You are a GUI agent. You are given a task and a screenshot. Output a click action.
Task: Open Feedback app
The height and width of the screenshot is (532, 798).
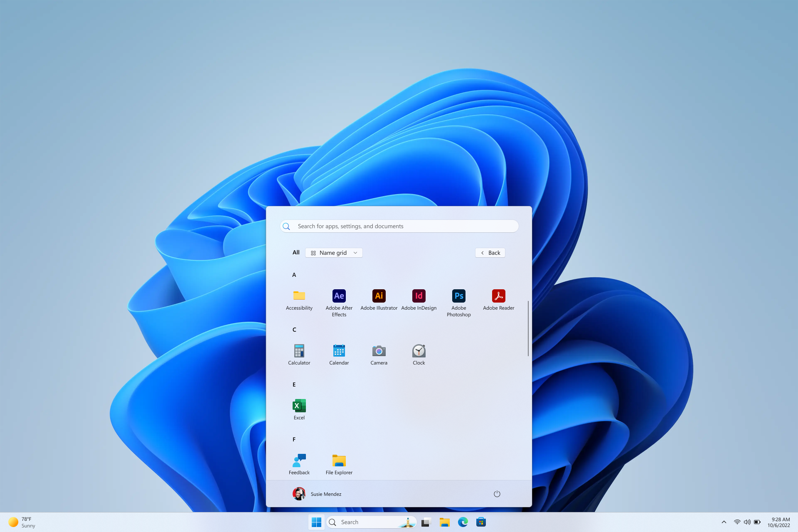pyautogui.click(x=299, y=463)
